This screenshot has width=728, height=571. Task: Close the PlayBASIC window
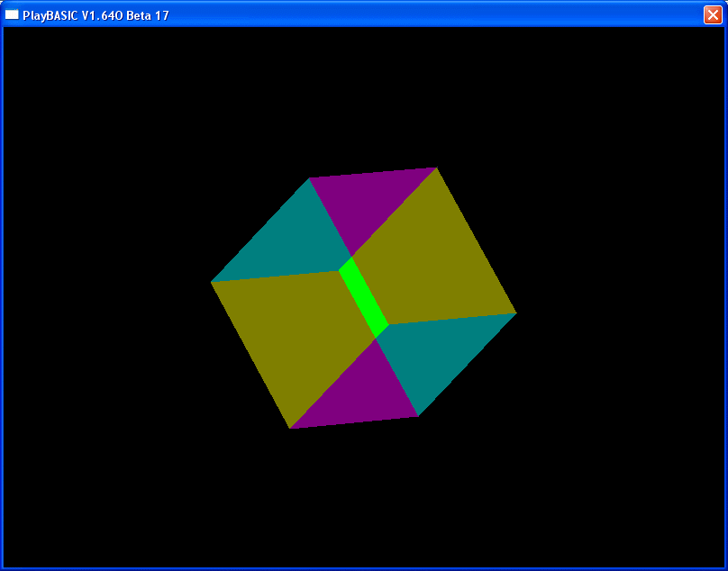712,14
